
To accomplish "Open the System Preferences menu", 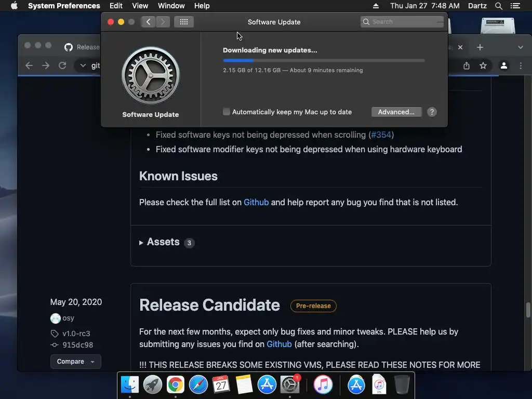I will coord(64,6).
